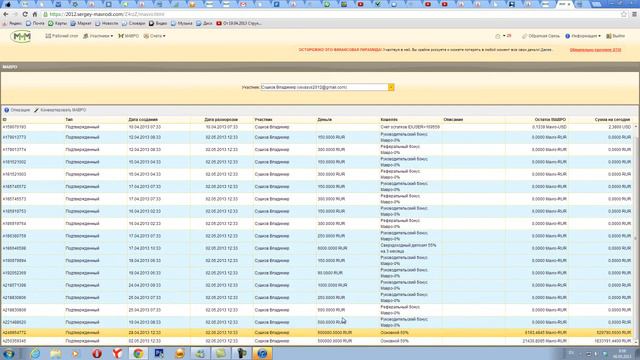Open the Музыка bookmark

182,24
